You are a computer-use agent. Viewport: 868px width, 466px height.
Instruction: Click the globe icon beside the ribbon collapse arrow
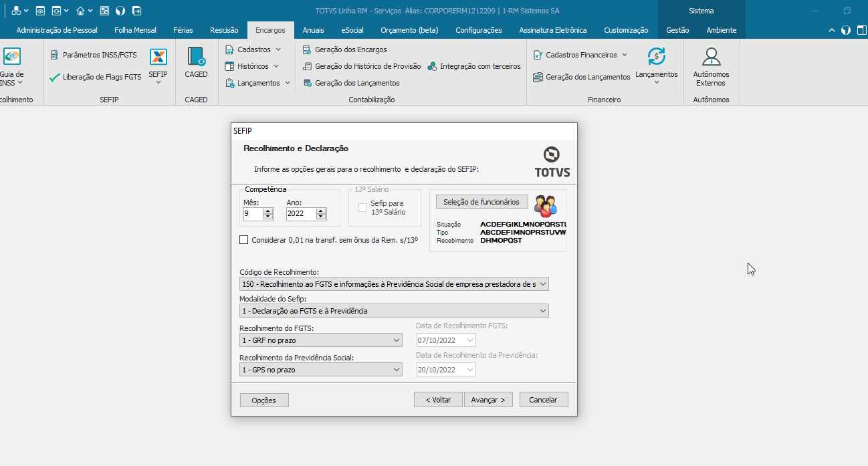(x=845, y=30)
